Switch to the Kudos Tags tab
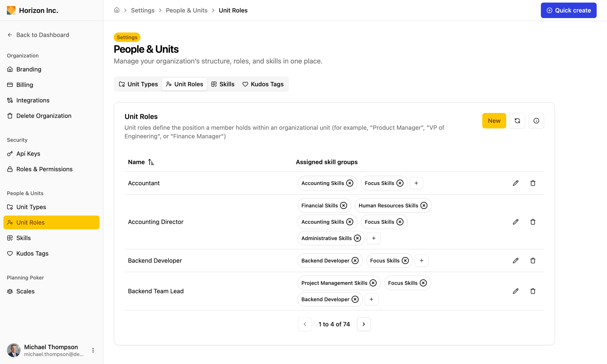Screen dimensions: 607x364 point(263,84)
